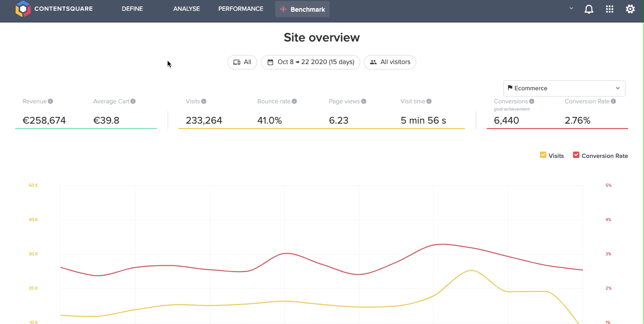644x324 pixels.
Task: Expand the account chevron in top bar
Action: (571, 8)
